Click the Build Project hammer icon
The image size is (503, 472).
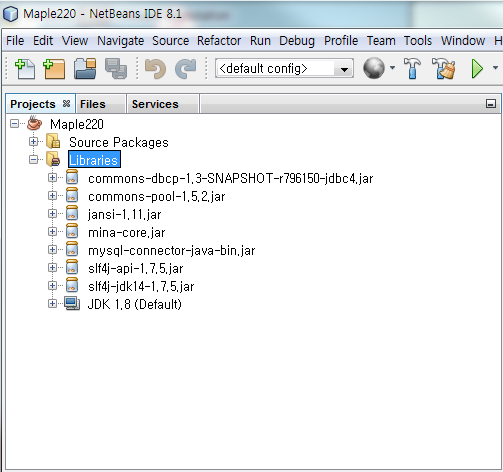[x=412, y=68]
